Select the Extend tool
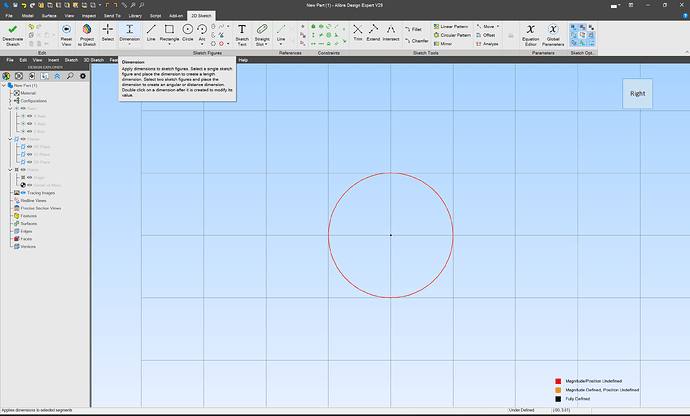The image size is (690, 416). pos(373,33)
